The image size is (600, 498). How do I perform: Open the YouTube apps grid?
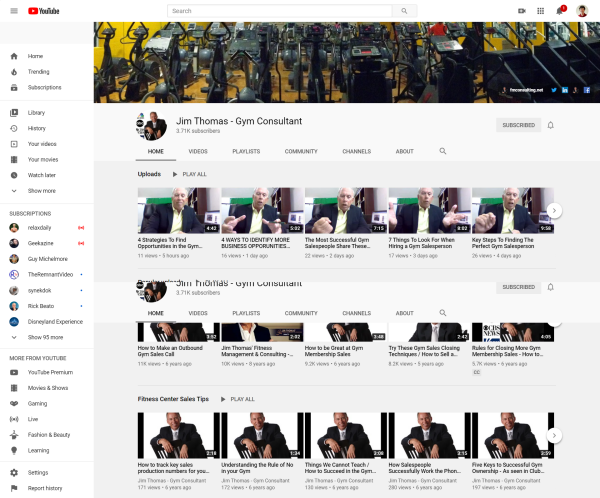[x=540, y=11]
